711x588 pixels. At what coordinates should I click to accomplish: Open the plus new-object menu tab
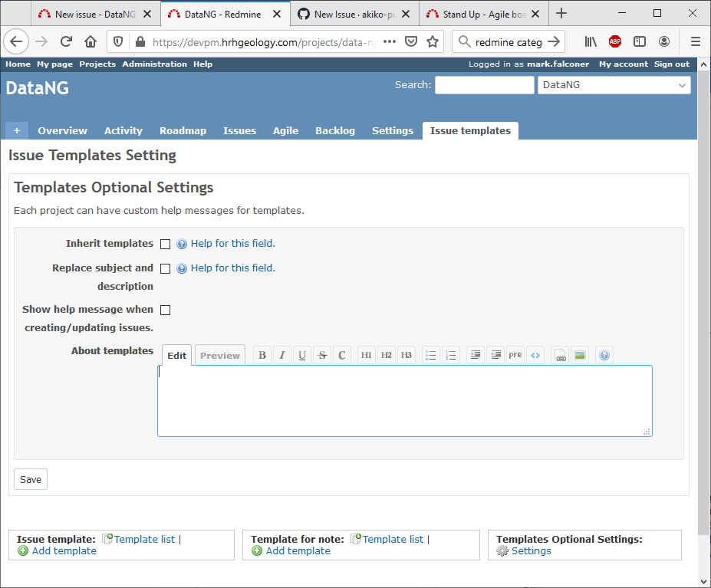pyautogui.click(x=17, y=130)
